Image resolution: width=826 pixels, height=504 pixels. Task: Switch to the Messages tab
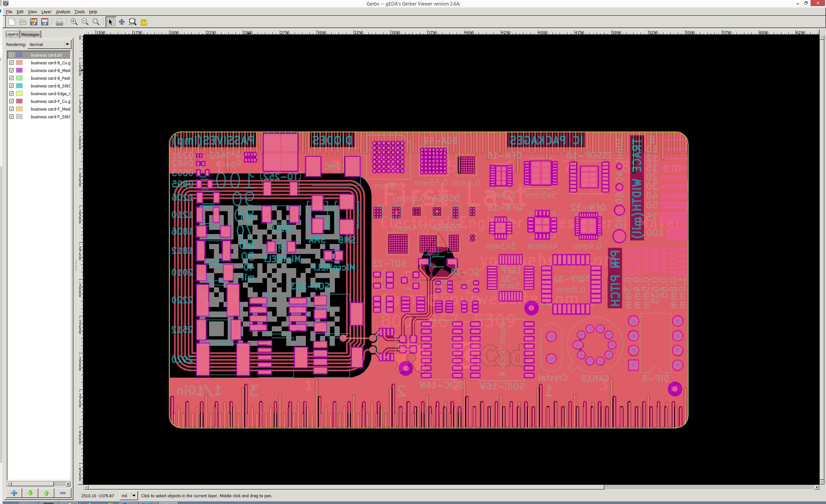30,34
